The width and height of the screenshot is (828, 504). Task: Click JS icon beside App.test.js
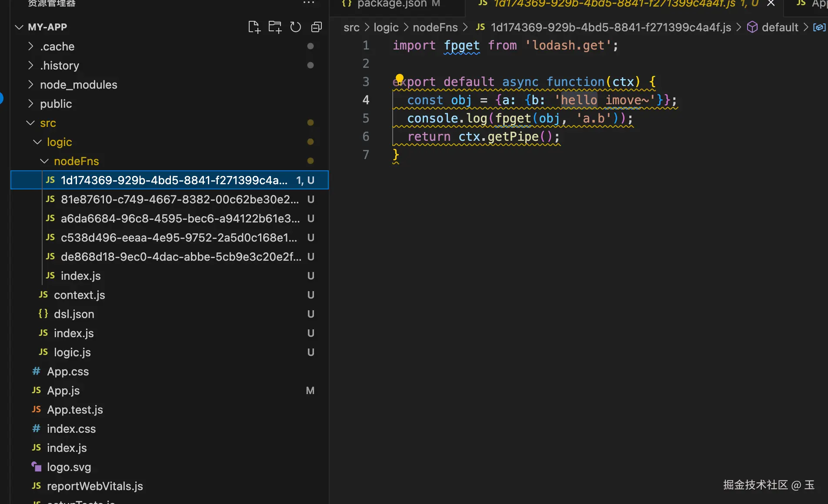pyautogui.click(x=37, y=409)
